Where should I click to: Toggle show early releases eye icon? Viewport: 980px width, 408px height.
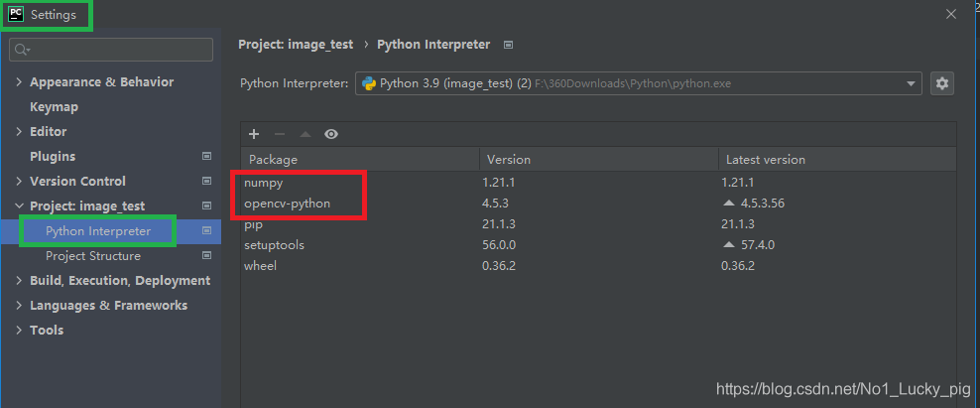[x=331, y=134]
